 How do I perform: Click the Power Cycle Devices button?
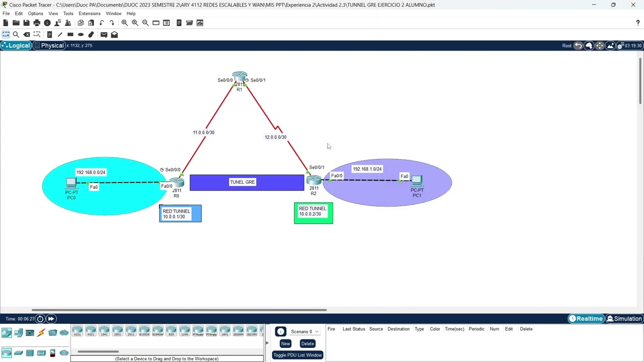[40, 319]
